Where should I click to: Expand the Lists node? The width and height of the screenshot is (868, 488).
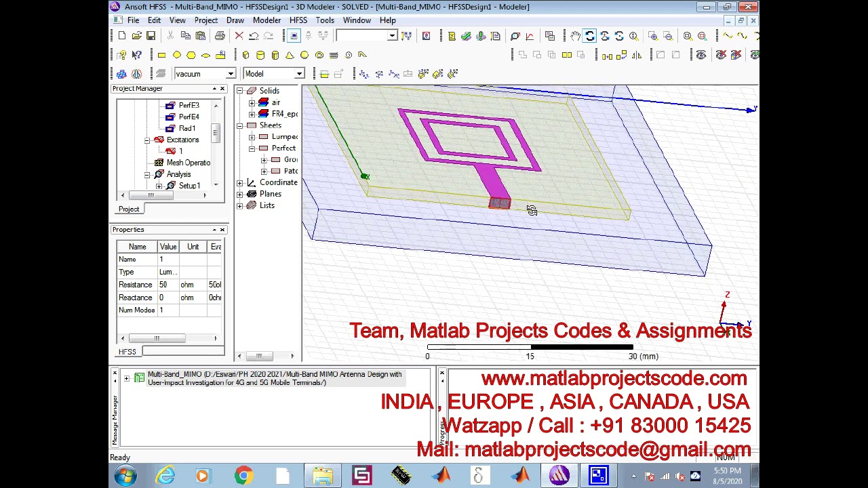[x=240, y=206]
